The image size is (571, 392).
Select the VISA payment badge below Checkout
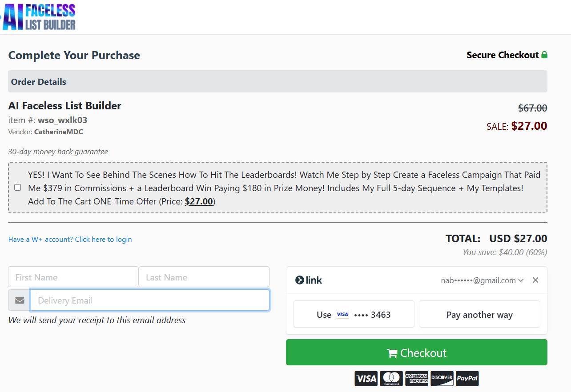point(366,378)
